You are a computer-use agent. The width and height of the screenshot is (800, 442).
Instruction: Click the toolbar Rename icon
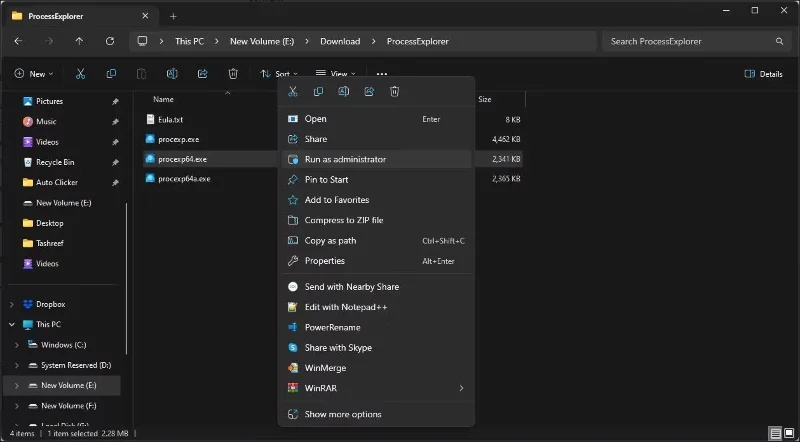pyautogui.click(x=172, y=74)
